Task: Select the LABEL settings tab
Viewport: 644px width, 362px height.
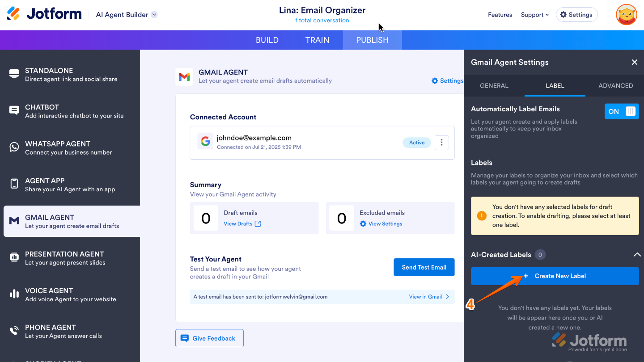Action: click(555, 86)
